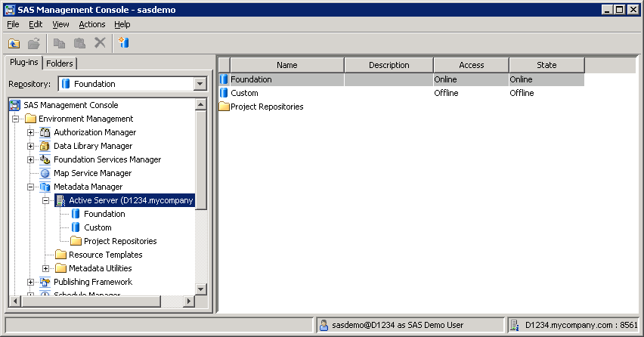Click 'D1234.mycompany.com : 8561' status text
The image size is (644, 337).
click(x=581, y=325)
